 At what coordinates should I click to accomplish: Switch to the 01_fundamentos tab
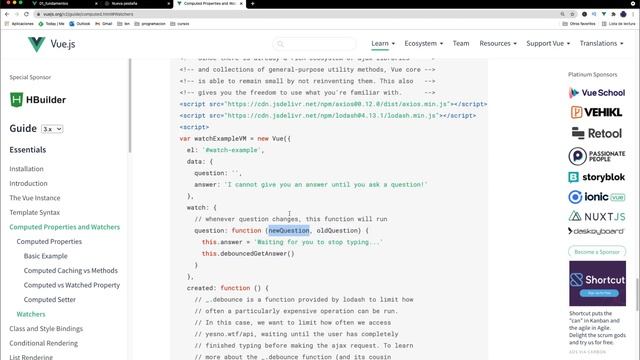[x=65, y=3]
